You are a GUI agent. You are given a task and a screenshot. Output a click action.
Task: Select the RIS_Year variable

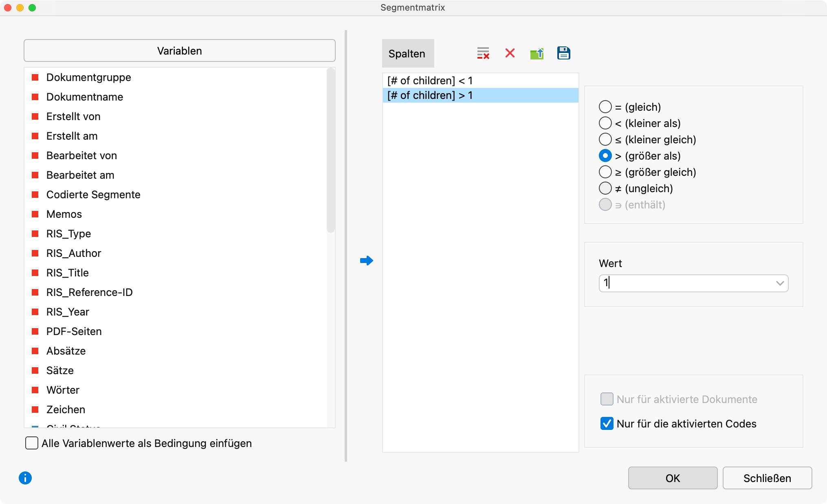(x=68, y=312)
